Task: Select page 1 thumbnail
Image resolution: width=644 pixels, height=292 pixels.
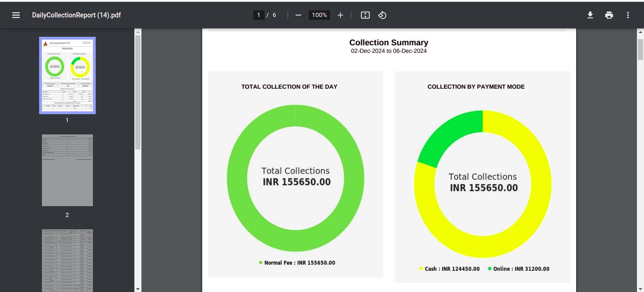Action: click(x=67, y=75)
